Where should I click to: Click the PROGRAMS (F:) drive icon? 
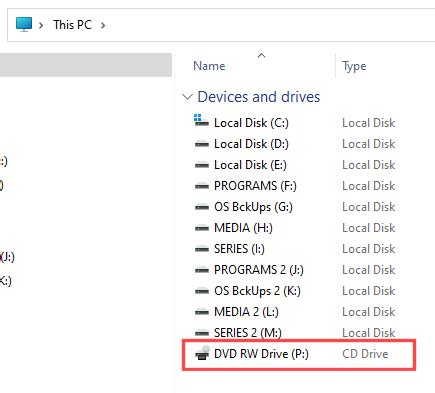[202, 186]
